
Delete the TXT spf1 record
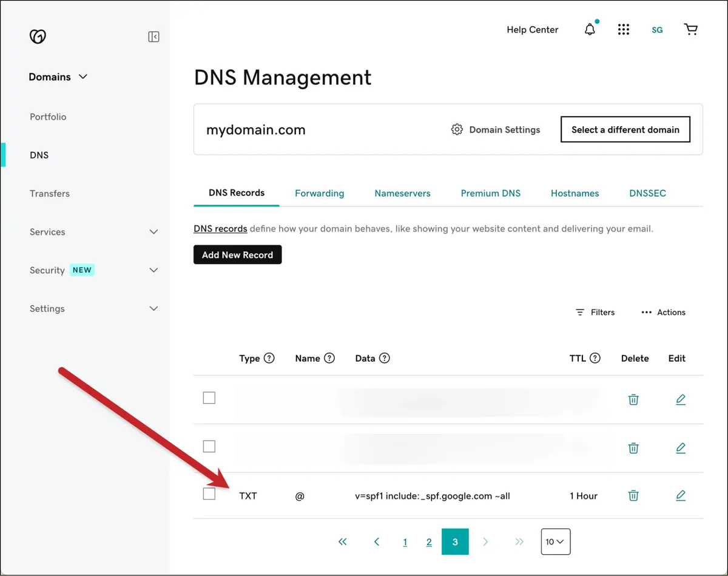[x=633, y=496]
